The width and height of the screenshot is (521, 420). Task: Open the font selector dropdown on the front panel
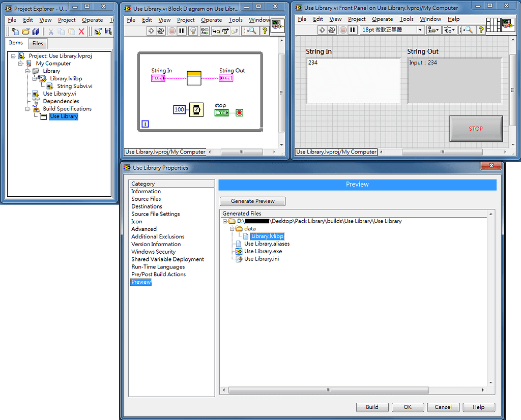pyautogui.click(x=419, y=29)
